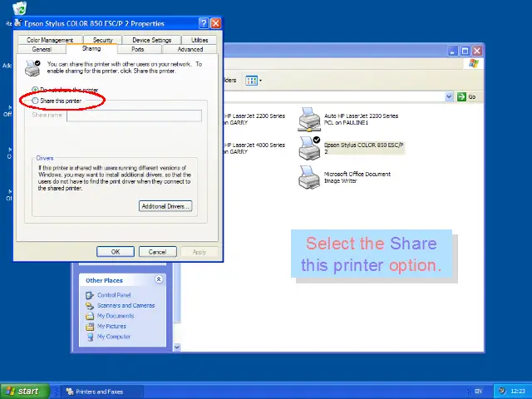Switch to the General tab
The width and height of the screenshot is (532, 399).
coord(42,49)
